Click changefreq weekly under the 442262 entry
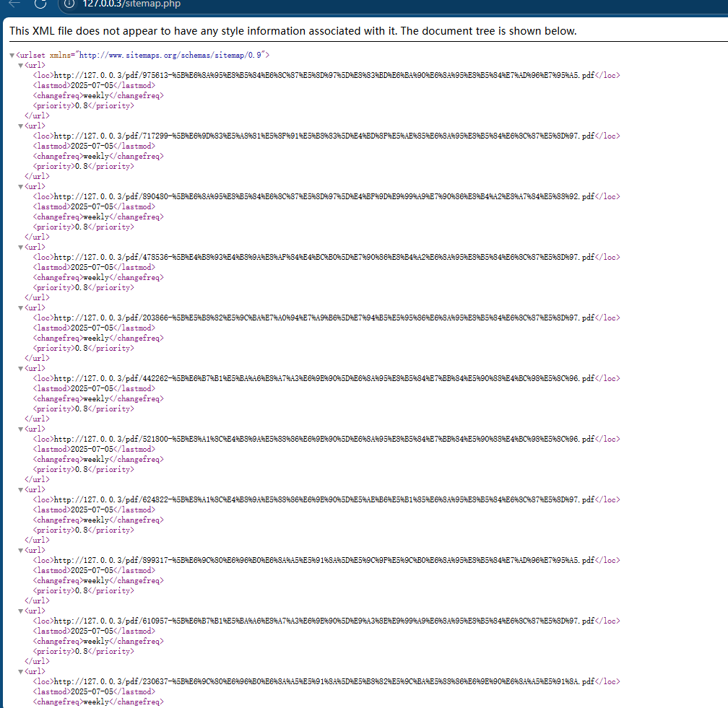This screenshot has height=708, width=728. click(x=98, y=398)
